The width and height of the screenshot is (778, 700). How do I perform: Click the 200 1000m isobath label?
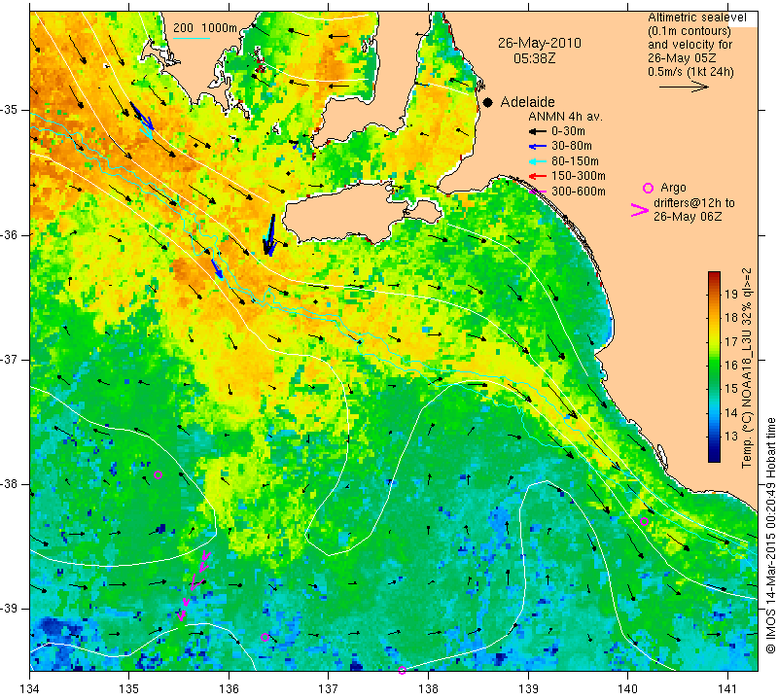pyautogui.click(x=205, y=28)
